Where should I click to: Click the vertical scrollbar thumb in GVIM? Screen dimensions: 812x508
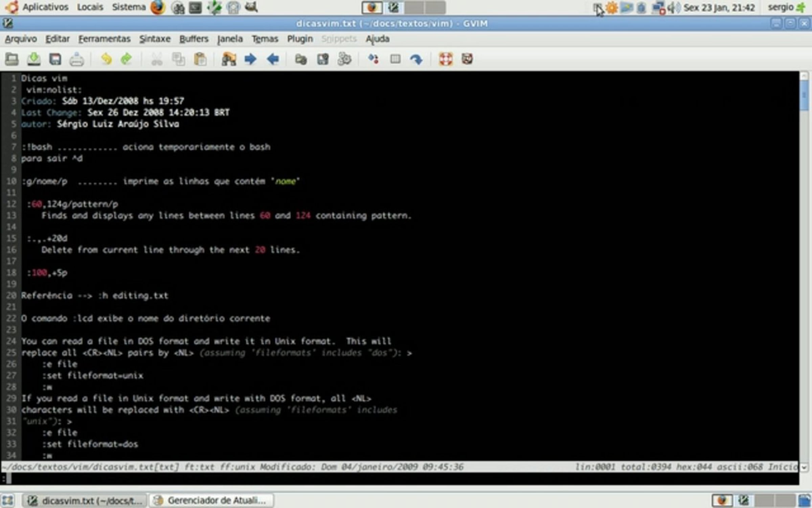click(x=804, y=96)
